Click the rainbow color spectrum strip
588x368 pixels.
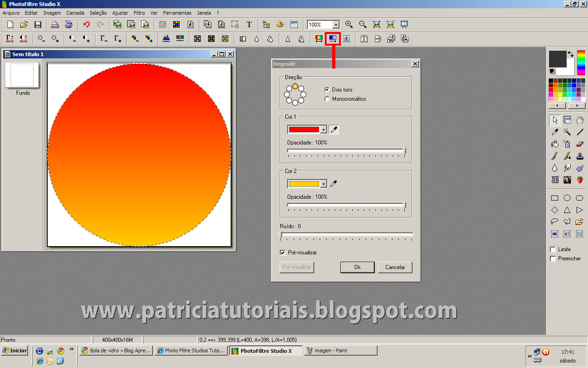pos(581,63)
